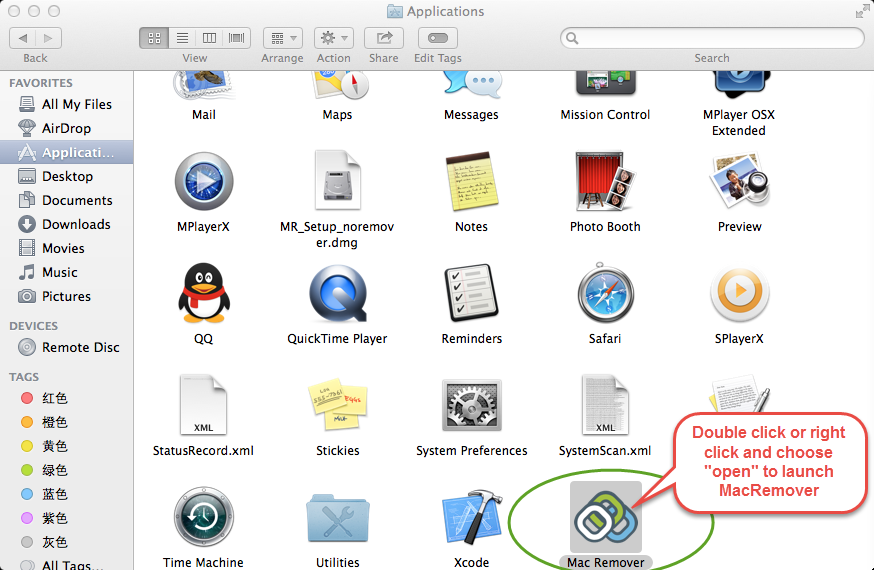
Task: Click the SPlayerX application icon
Action: coord(740,294)
